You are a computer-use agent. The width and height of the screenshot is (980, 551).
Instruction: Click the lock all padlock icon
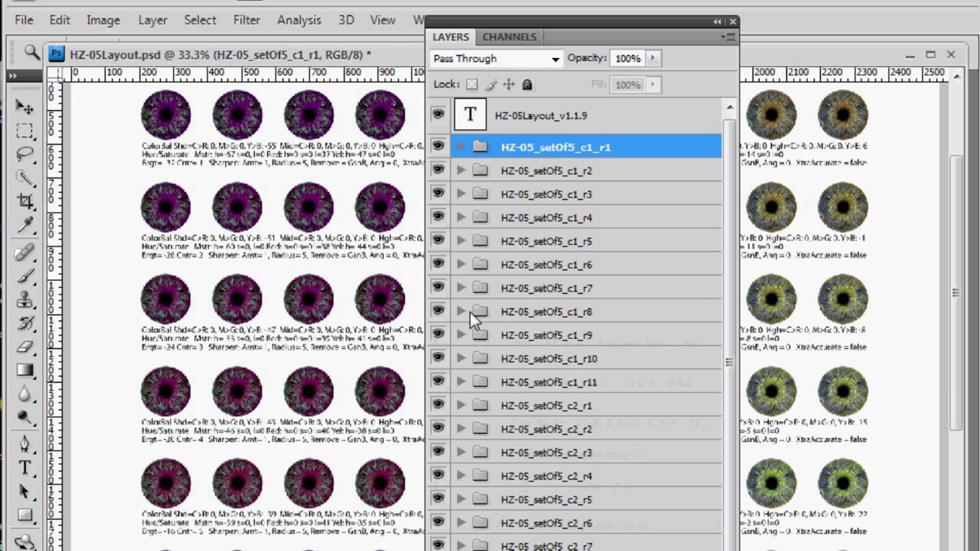[x=527, y=84]
